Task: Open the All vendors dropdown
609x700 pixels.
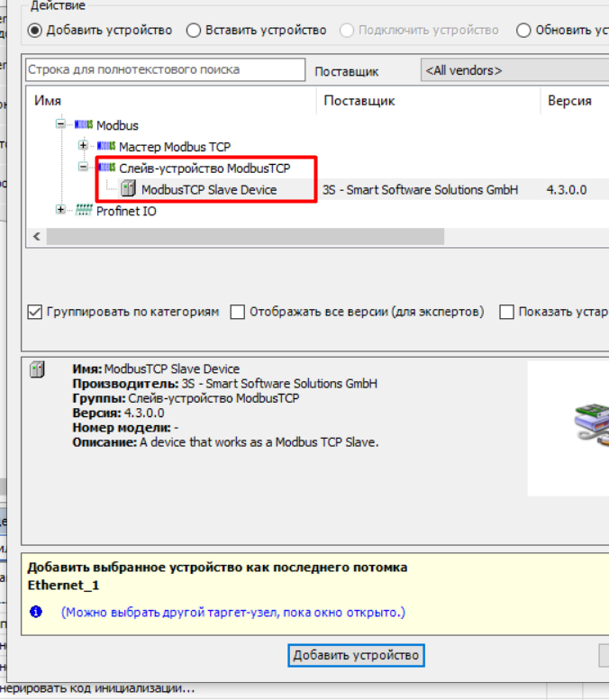Action: point(514,70)
